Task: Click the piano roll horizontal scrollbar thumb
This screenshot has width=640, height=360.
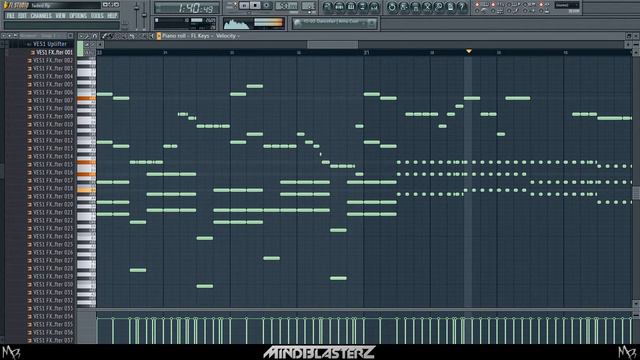Action: pos(333,44)
